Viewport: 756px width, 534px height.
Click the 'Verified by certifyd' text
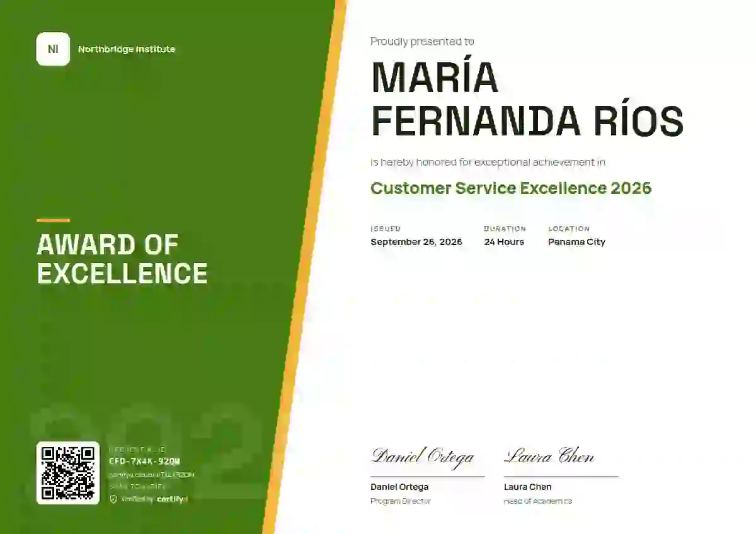(x=154, y=499)
